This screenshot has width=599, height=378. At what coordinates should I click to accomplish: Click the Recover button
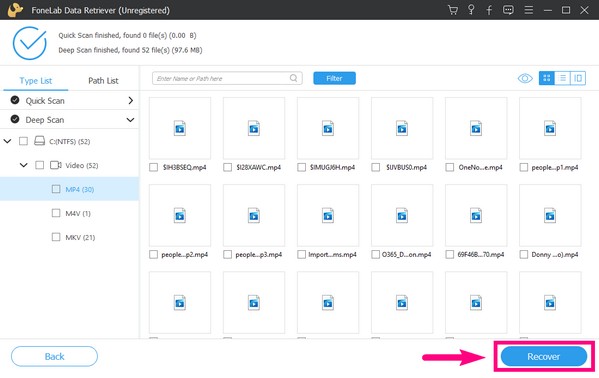(544, 356)
